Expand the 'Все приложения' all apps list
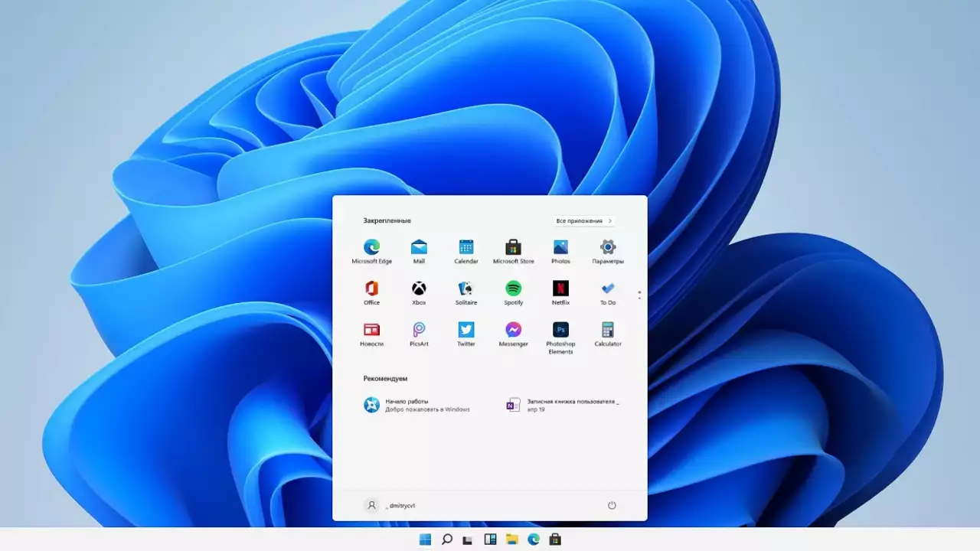980x551 pixels. pyautogui.click(x=584, y=221)
